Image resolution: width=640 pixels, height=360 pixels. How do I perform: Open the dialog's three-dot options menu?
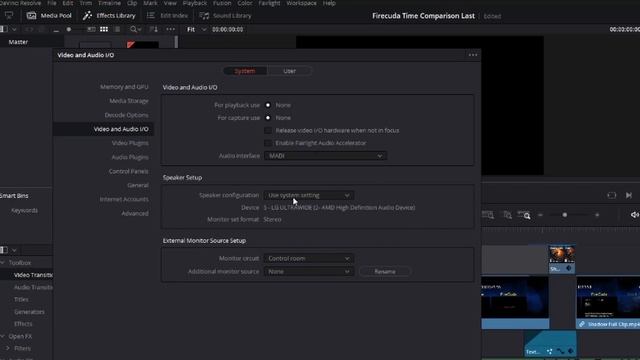(473, 55)
